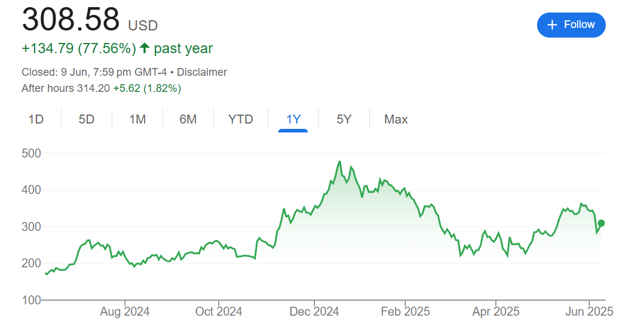
Task: Open the Disclaimer link
Action: point(202,72)
